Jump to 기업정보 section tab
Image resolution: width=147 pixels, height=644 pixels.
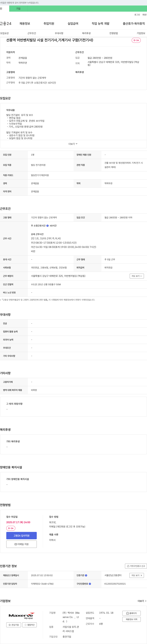coord(141,33)
